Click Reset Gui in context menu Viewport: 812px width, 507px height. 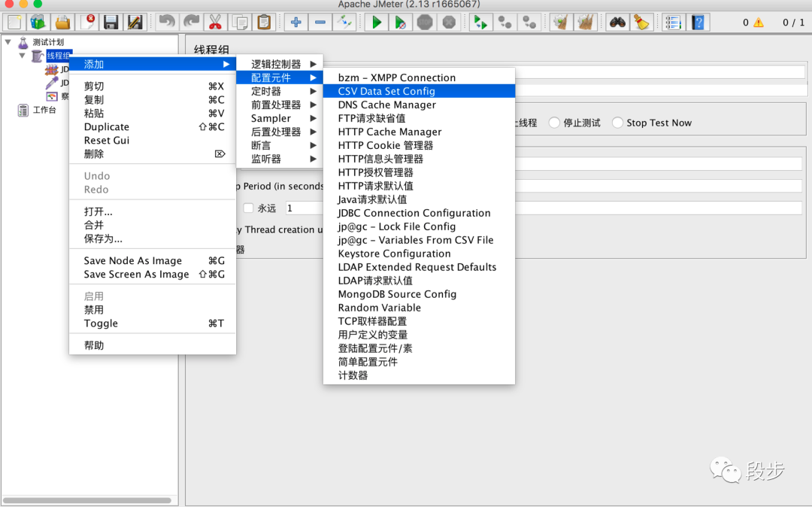click(x=153, y=141)
